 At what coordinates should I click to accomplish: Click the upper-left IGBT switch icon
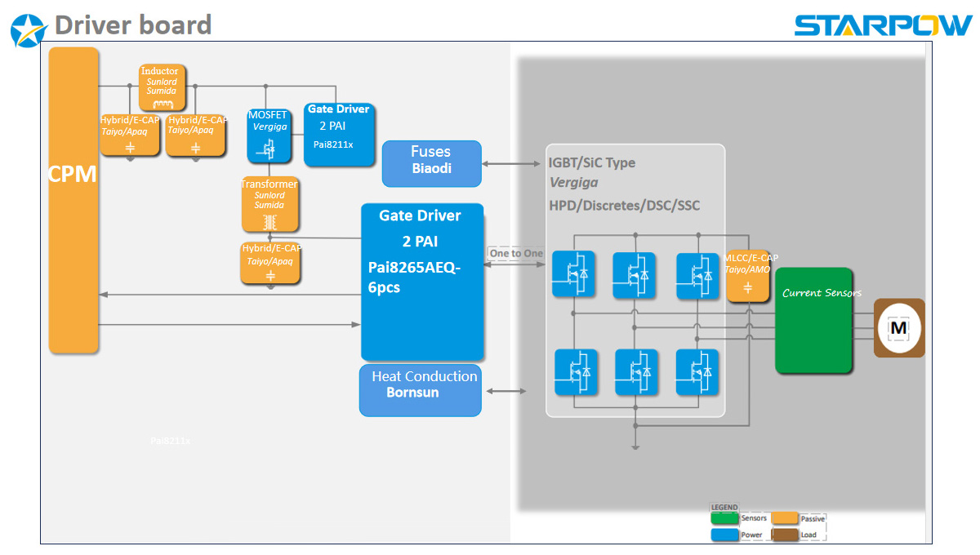(572, 274)
